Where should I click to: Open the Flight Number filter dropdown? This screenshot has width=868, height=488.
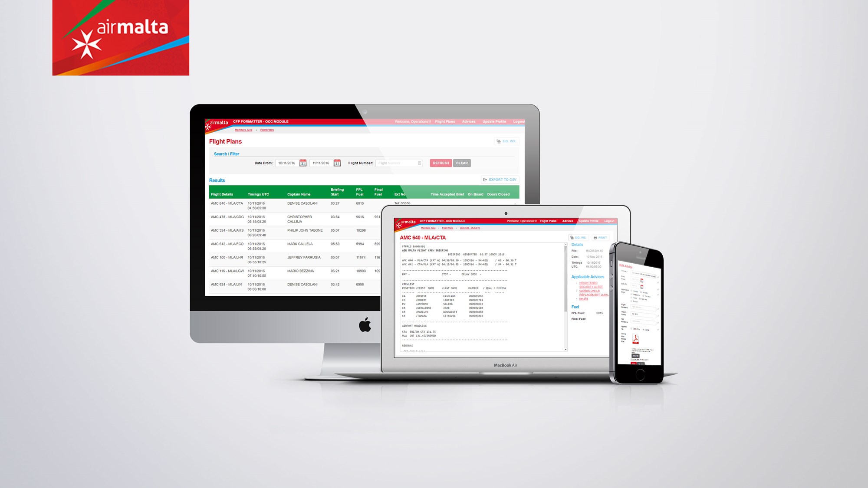(419, 163)
